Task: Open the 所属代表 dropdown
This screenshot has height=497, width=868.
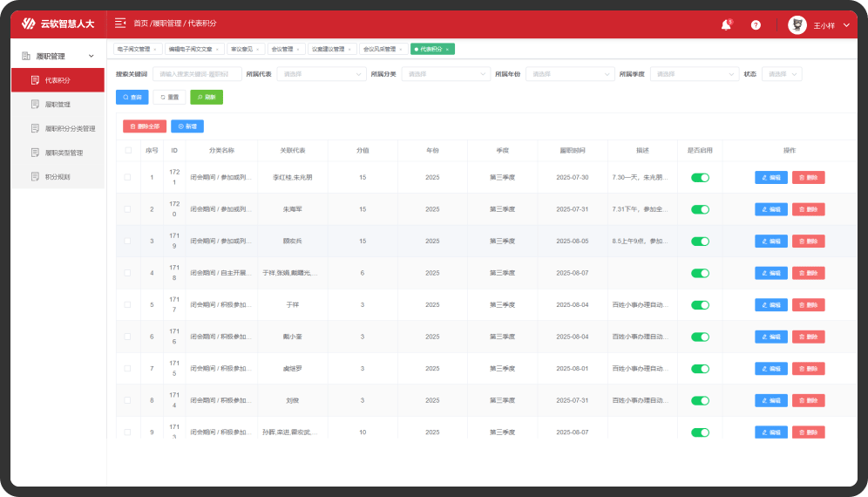Action: pos(321,74)
